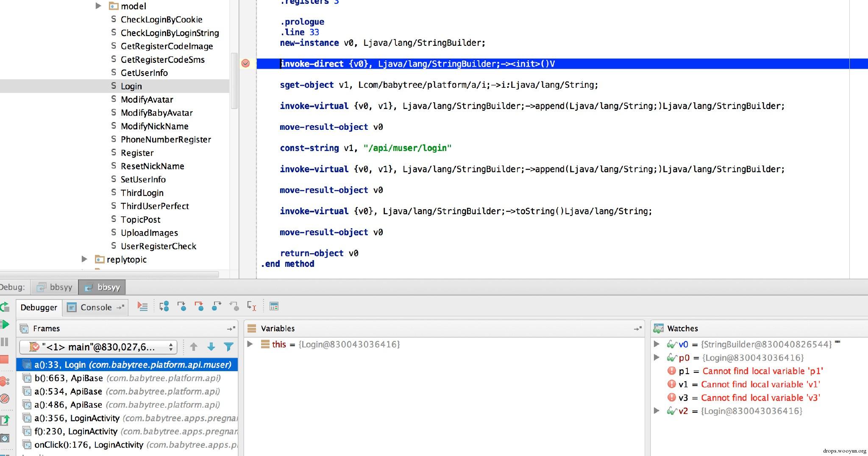
Task: Open the ThirdLogin class in tree
Action: tap(142, 193)
